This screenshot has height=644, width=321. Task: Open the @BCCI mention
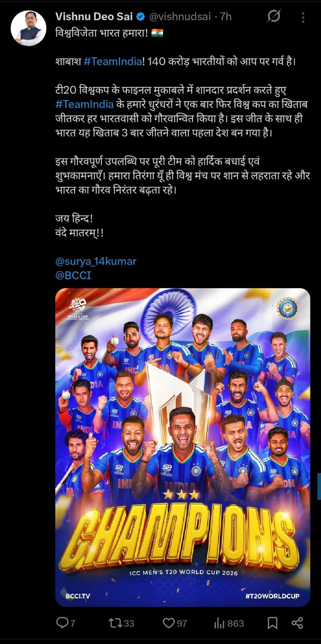click(x=73, y=275)
